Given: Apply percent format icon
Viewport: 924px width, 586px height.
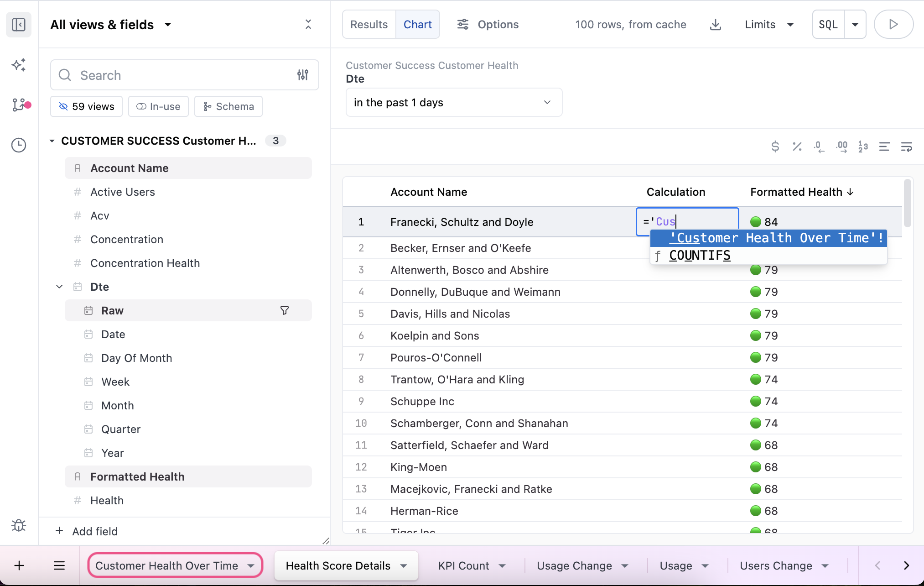Looking at the screenshot, I should (x=797, y=146).
